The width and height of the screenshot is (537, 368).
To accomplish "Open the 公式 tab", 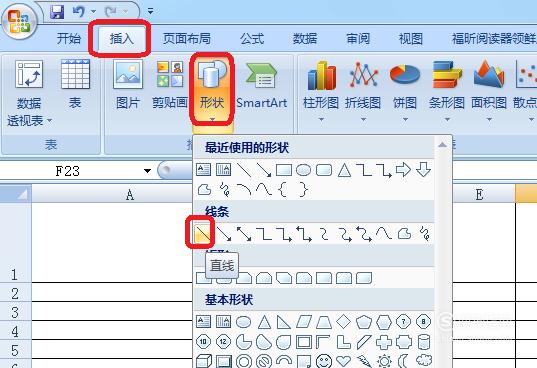I will (252, 38).
